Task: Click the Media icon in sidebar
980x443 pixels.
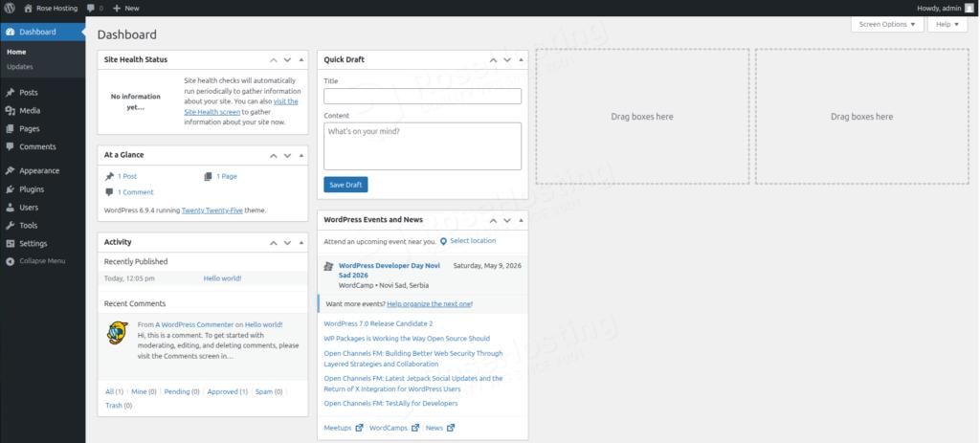Action: (x=10, y=111)
